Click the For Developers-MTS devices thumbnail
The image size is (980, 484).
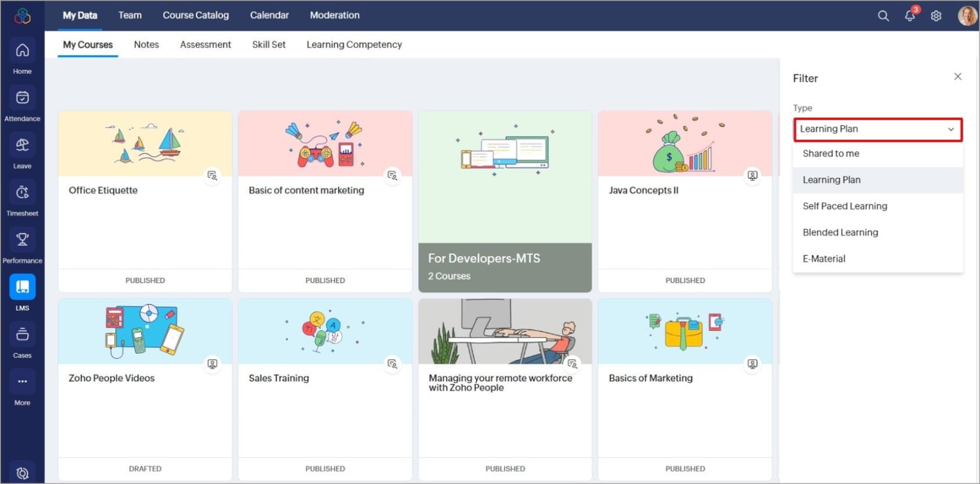505,177
